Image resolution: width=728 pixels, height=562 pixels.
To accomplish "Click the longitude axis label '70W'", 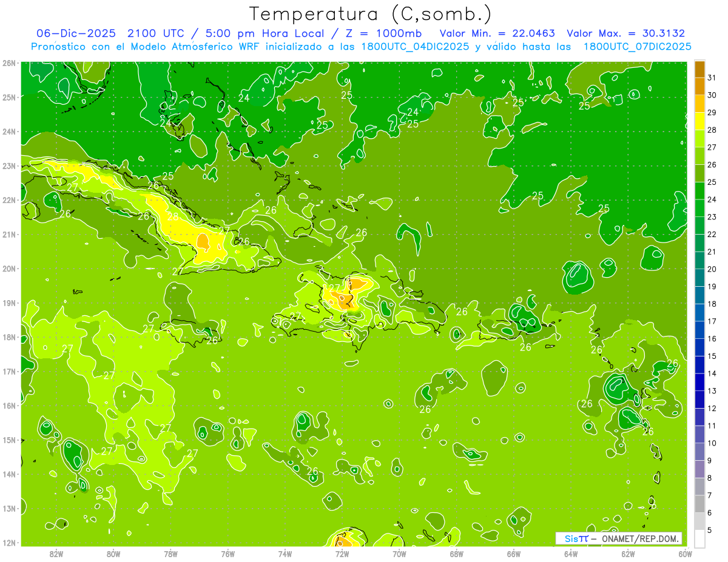I will click(x=399, y=554).
